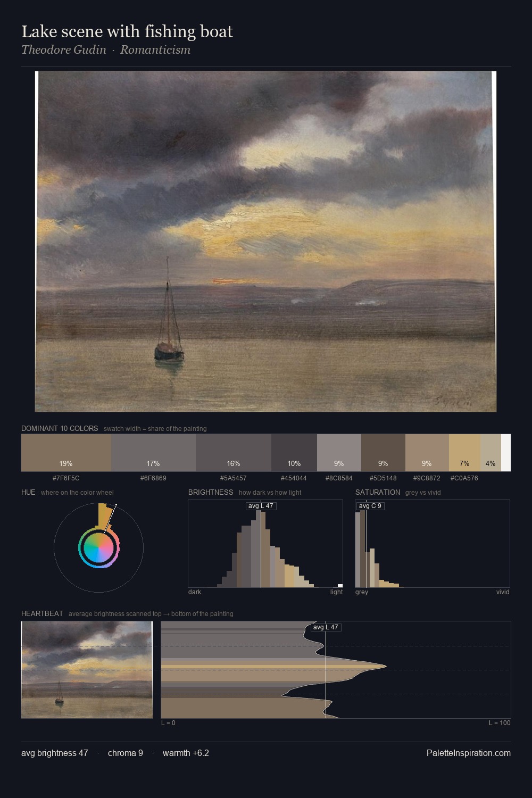
Task: Click the 'Romanticism' style label
Action: (x=155, y=50)
